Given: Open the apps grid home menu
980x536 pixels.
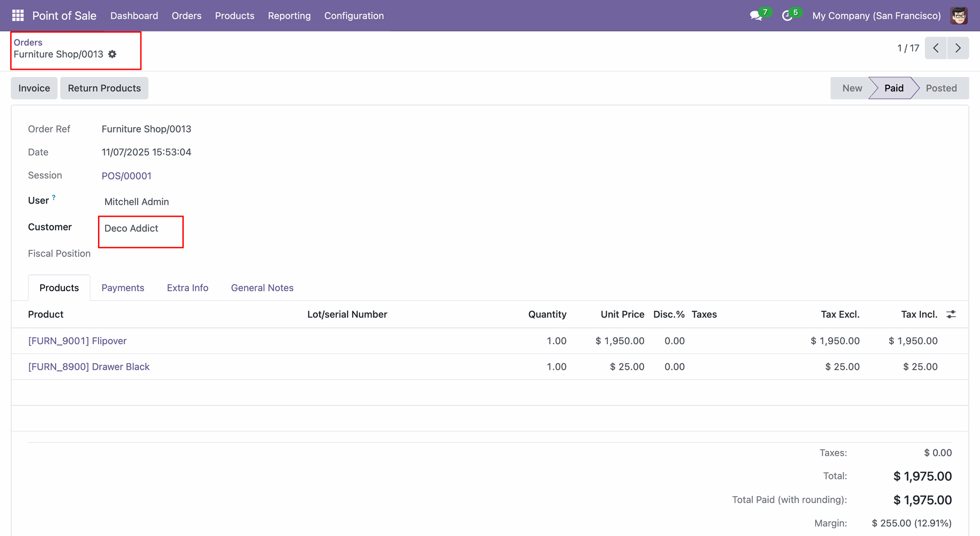Looking at the screenshot, I should (x=18, y=15).
